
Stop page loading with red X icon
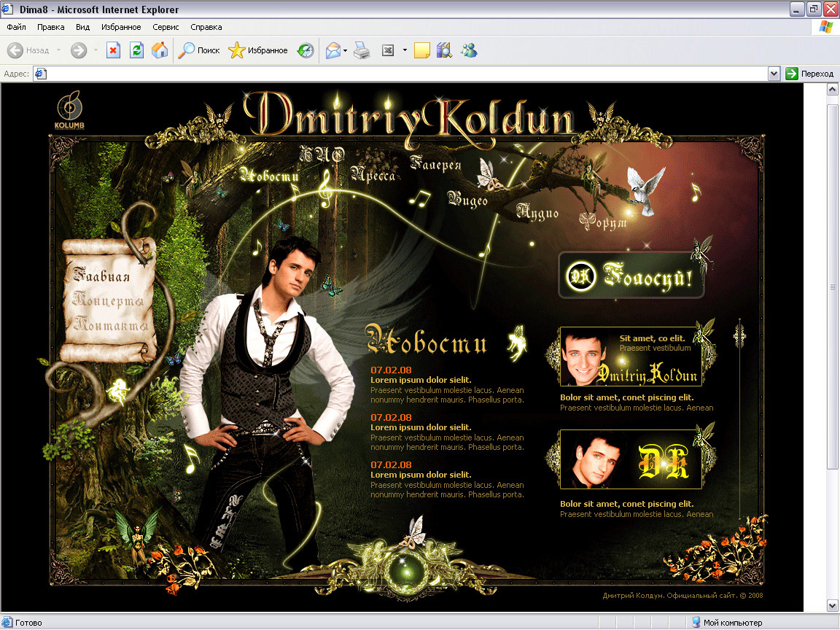tap(113, 50)
